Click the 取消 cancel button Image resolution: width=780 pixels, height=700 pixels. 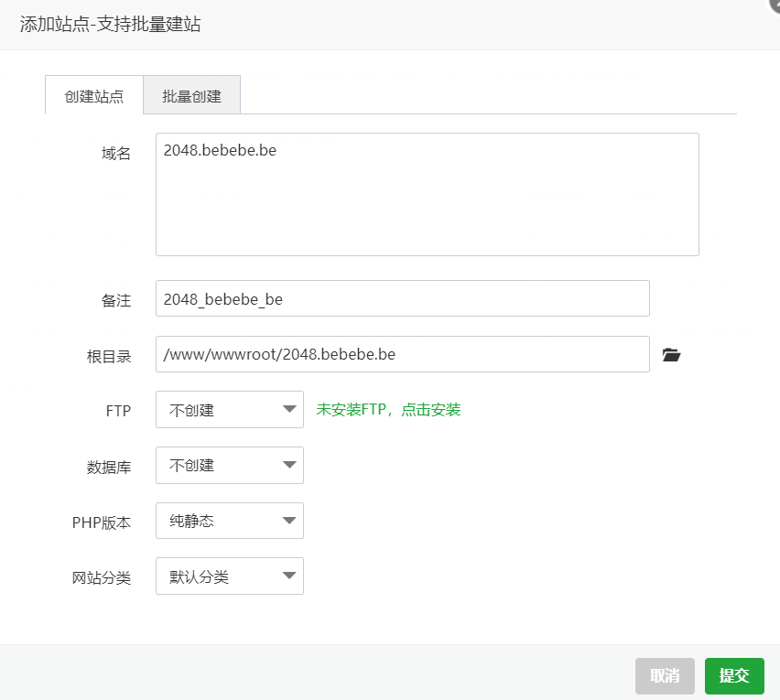tap(665, 675)
